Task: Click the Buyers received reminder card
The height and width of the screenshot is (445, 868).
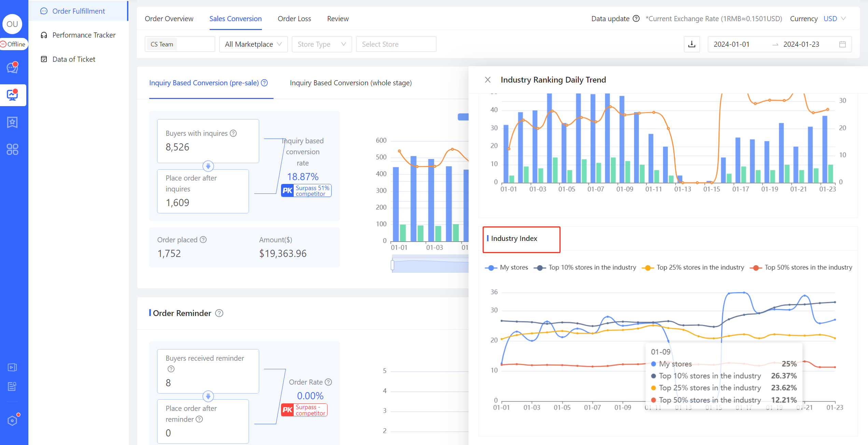Action: 208,371
